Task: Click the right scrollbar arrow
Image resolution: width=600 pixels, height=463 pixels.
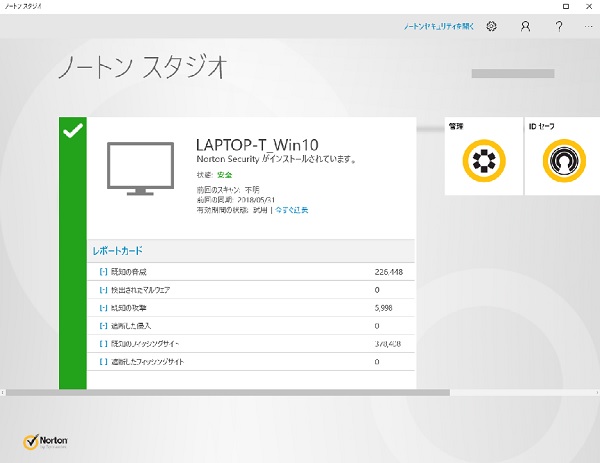Action: tap(597, 393)
